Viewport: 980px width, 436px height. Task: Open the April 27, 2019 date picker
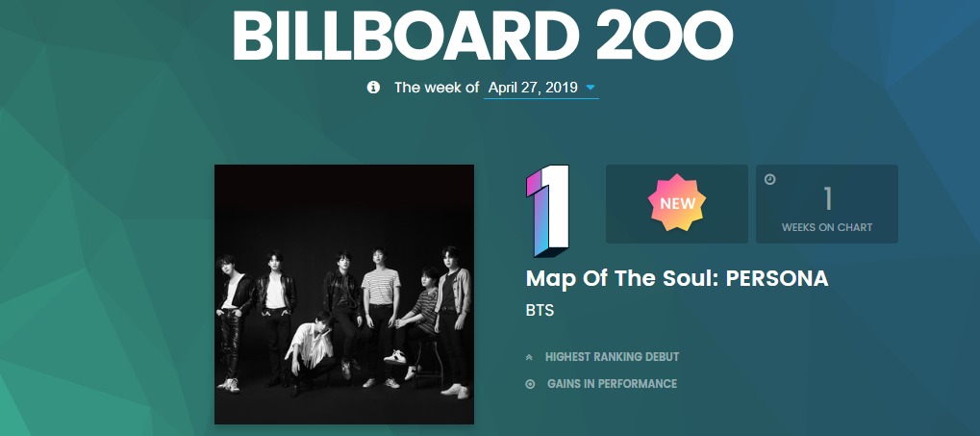[x=541, y=89]
